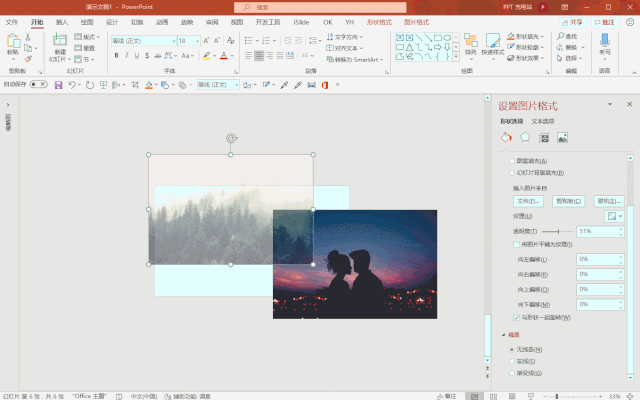Open the Effects pentagon icon tab

[524, 137]
